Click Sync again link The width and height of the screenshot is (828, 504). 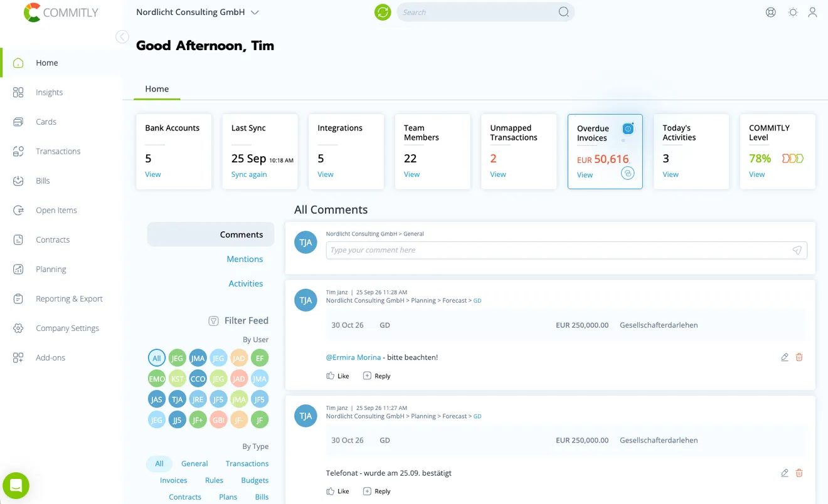(249, 174)
